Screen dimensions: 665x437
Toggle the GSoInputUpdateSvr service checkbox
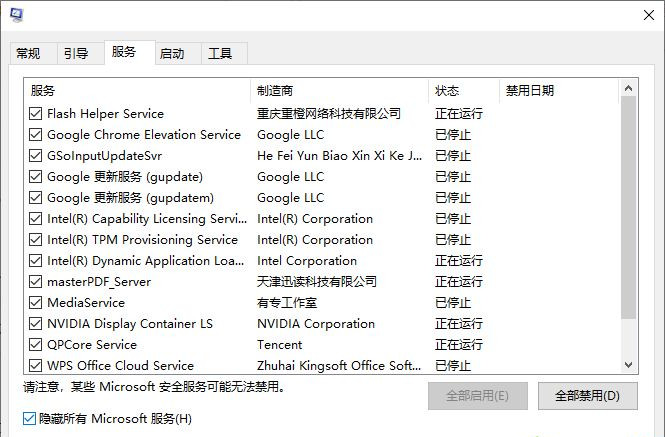[37, 156]
